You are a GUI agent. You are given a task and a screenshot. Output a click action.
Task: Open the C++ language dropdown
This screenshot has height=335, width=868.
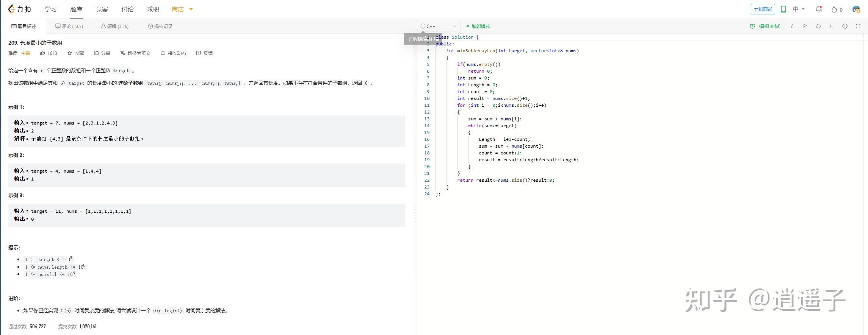(x=439, y=26)
